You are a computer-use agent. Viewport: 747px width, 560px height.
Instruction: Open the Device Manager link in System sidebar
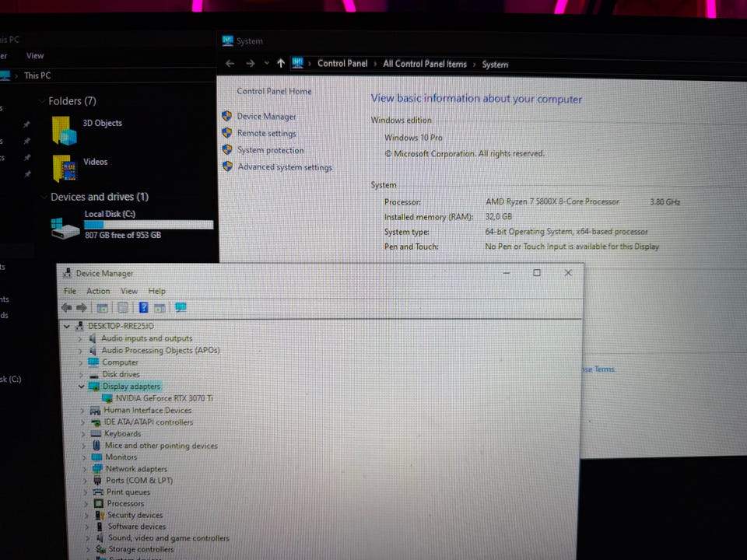266,116
